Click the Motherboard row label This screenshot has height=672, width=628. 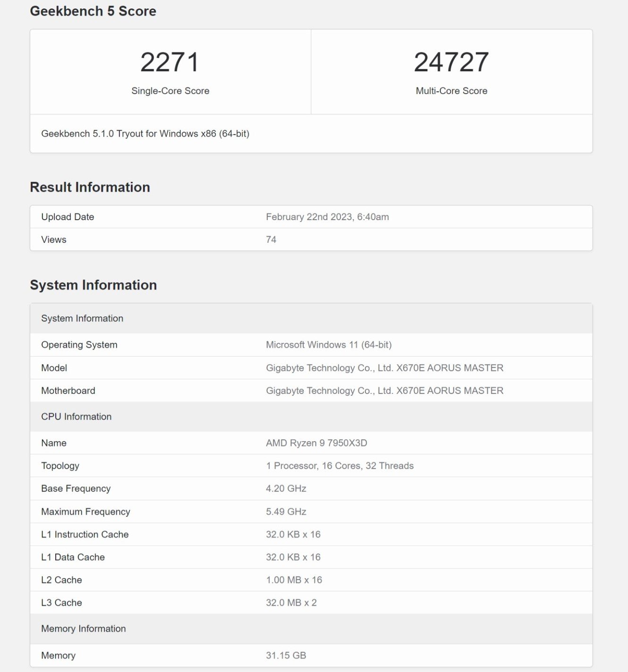click(x=68, y=391)
